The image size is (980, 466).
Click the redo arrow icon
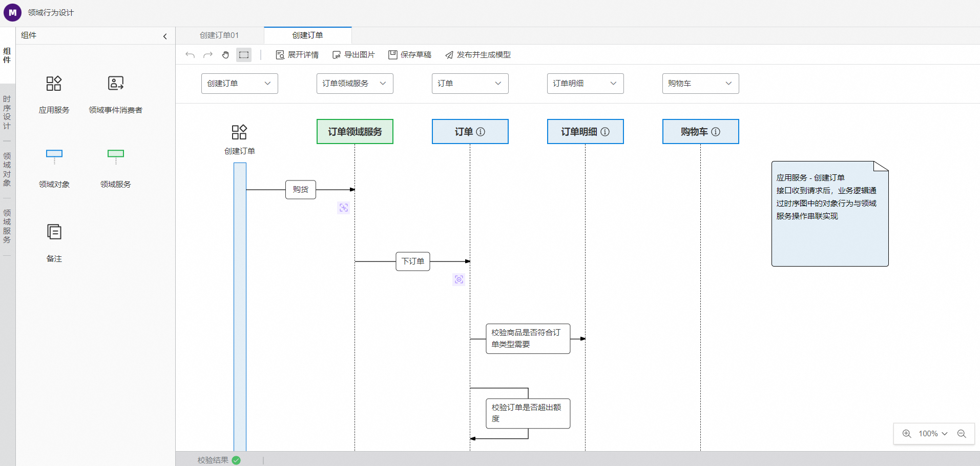coord(208,55)
